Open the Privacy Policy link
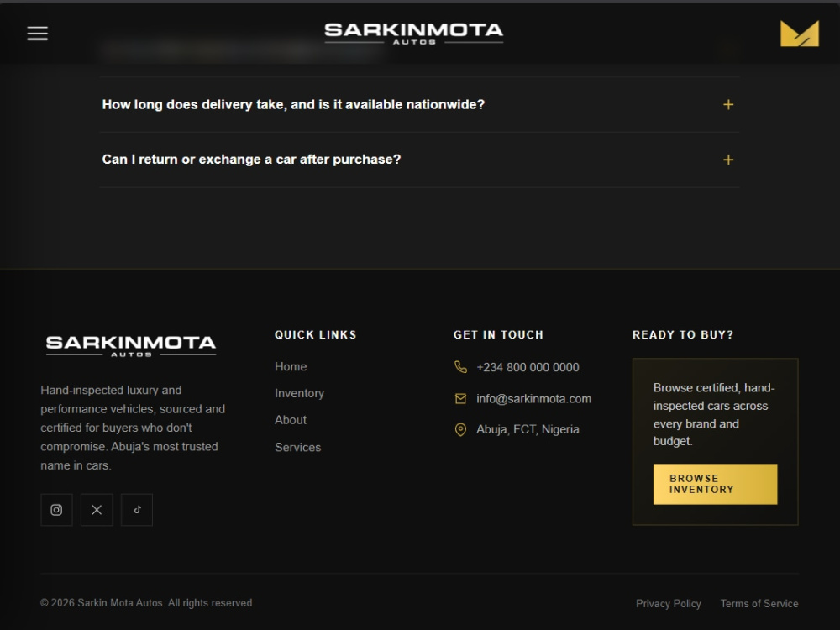The image size is (840, 630). click(x=668, y=603)
